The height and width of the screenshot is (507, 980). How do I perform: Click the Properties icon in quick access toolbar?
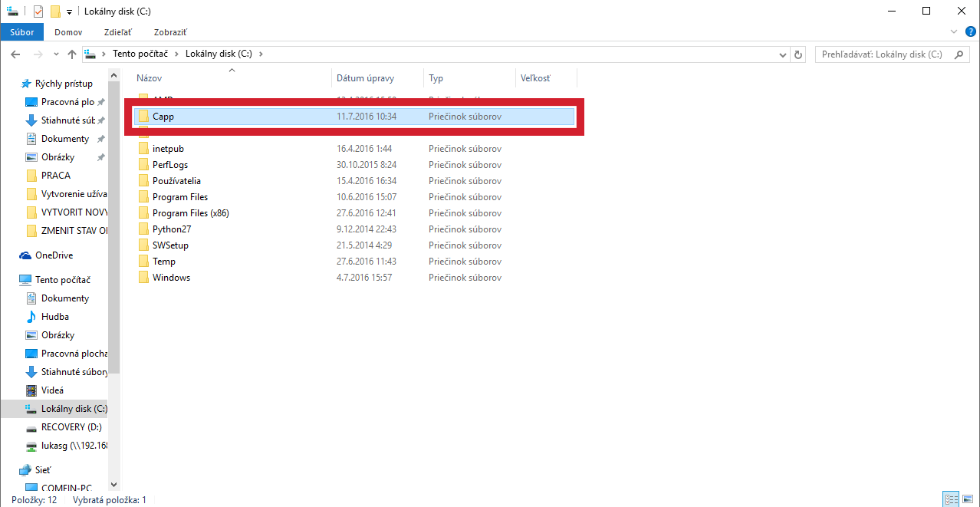point(38,11)
